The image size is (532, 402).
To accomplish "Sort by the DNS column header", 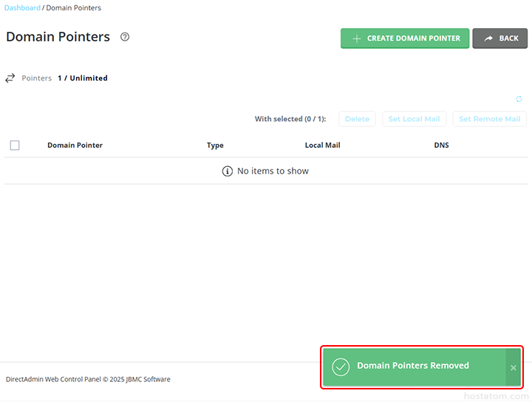I will [x=441, y=146].
